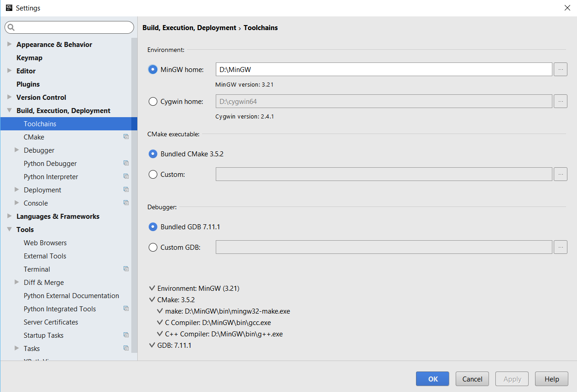This screenshot has height=392, width=577.
Task: Click the Cancel button
Action: click(x=472, y=379)
